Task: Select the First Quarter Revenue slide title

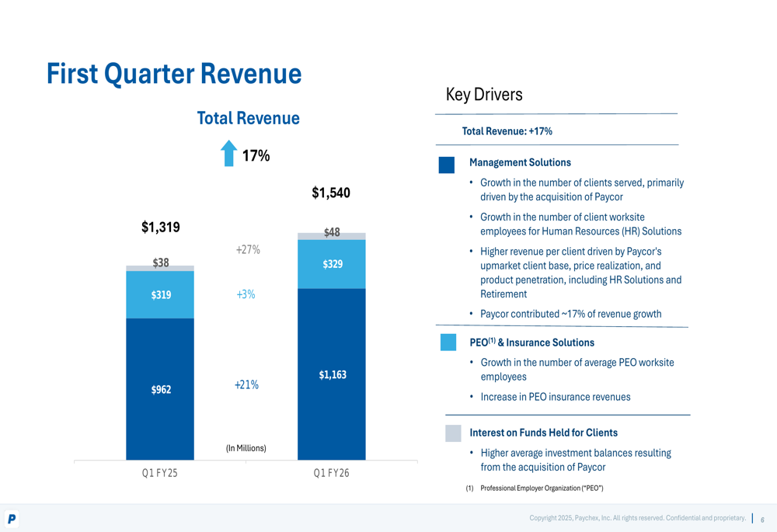Action: [x=174, y=74]
